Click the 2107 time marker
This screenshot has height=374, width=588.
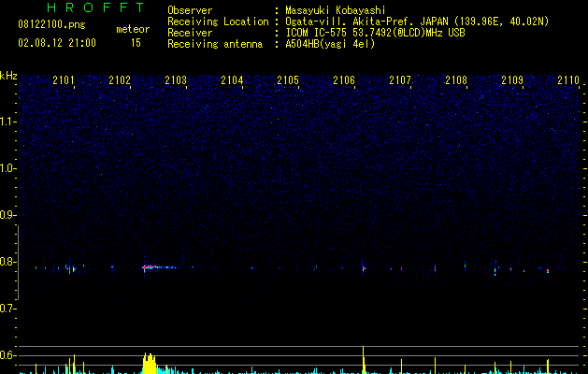pos(400,80)
